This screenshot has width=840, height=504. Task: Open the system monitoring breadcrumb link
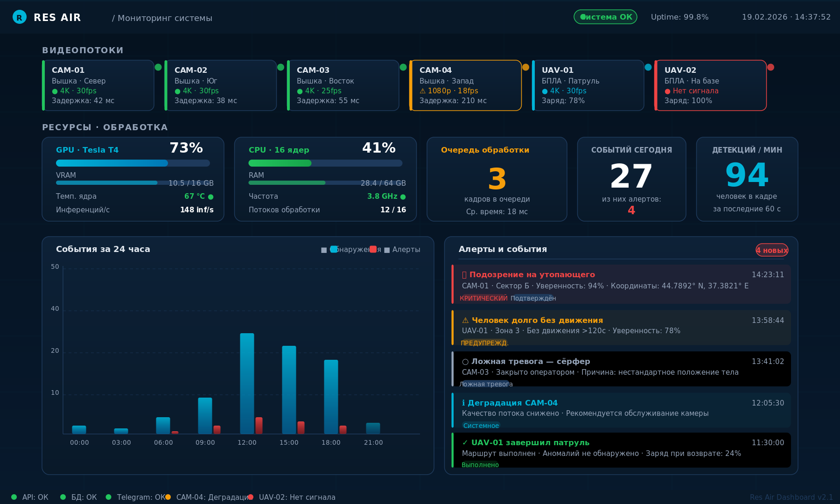(x=162, y=18)
